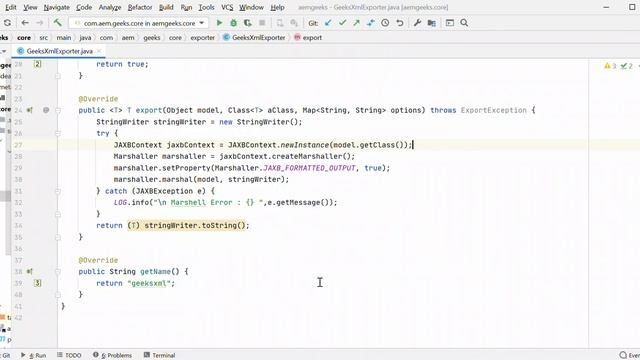Image resolution: width=640 pixels, height=360 pixels.
Task: Git push green arrow icon
Action: tap(357, 23)
